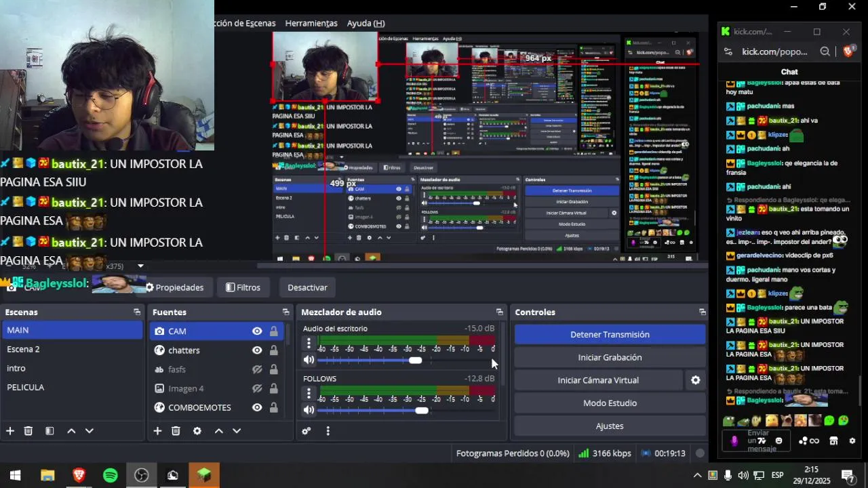Viewport: 868px width, 488px height.
Task: Switch to PELICULA scene
Action: [x=73, y=387]
